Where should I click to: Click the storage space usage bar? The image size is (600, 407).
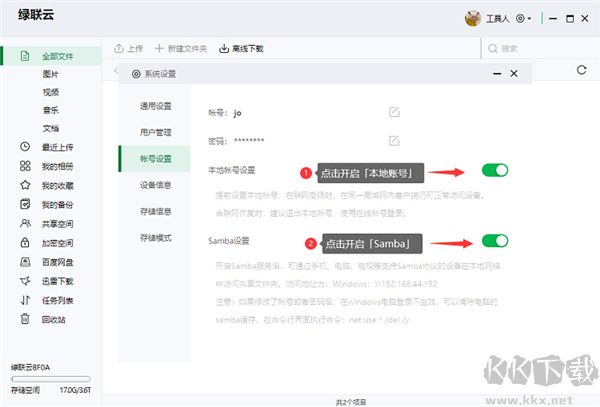coord(51,379)
